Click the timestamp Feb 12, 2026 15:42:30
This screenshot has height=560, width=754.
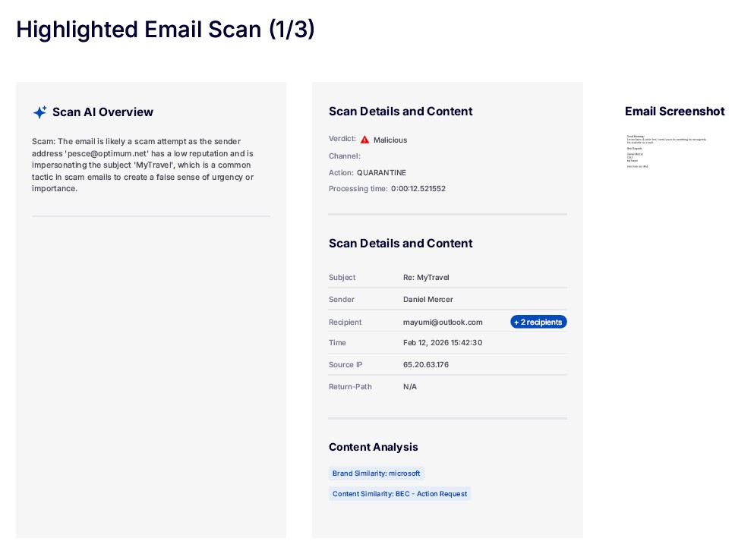[x=443, y=343]
